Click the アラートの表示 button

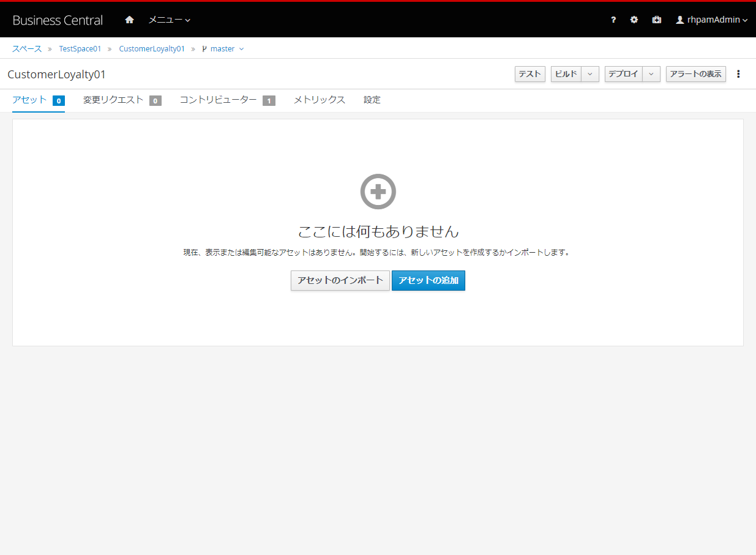pyautogui.click(x=696, y=74)
